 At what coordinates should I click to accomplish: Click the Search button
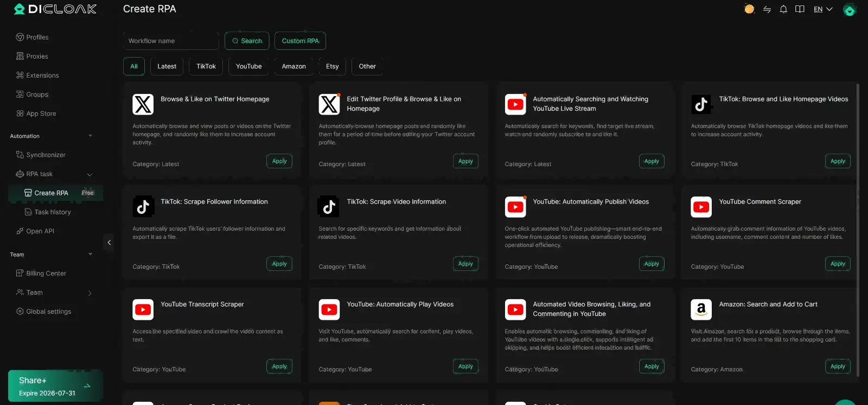point(247,41)
